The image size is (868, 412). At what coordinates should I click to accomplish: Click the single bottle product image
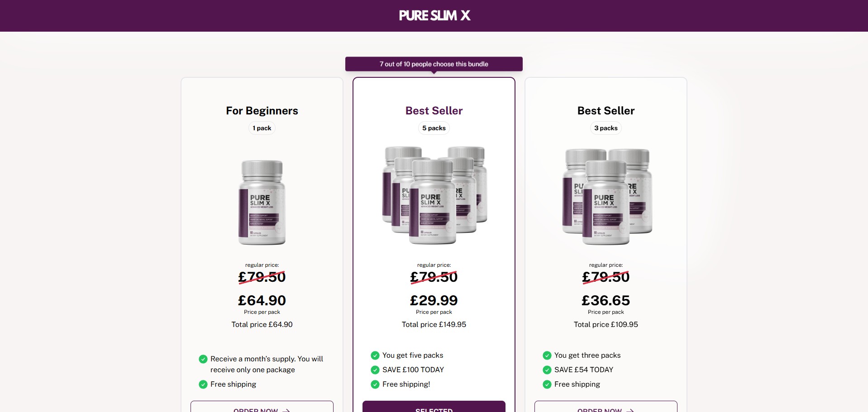click(x=262, y=202)
